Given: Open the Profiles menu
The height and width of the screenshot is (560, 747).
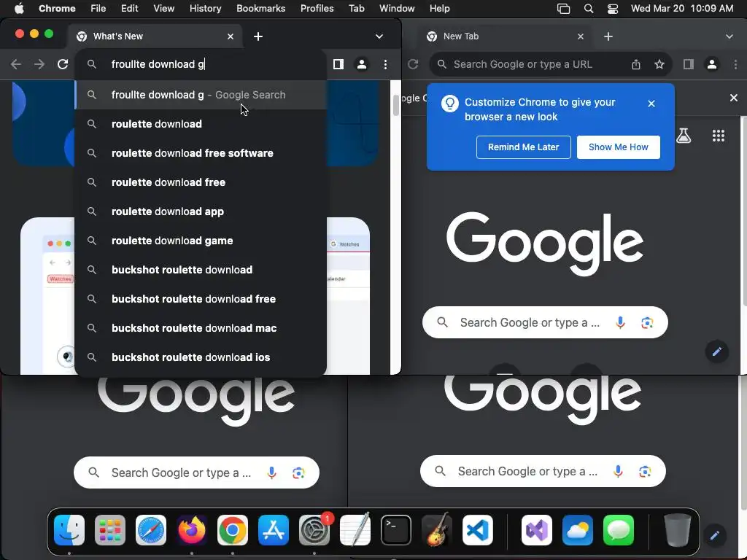Looking at the screenshot, I should [317, 9].
